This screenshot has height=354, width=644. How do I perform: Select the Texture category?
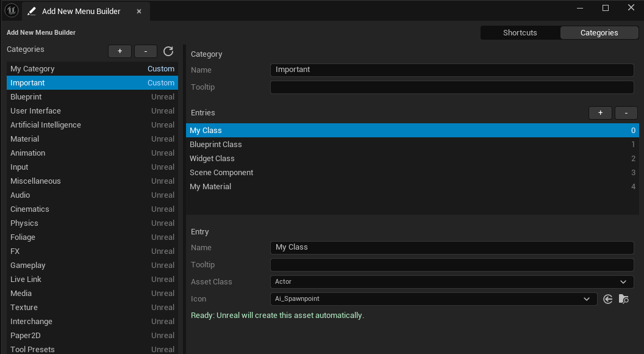(93, 307)
